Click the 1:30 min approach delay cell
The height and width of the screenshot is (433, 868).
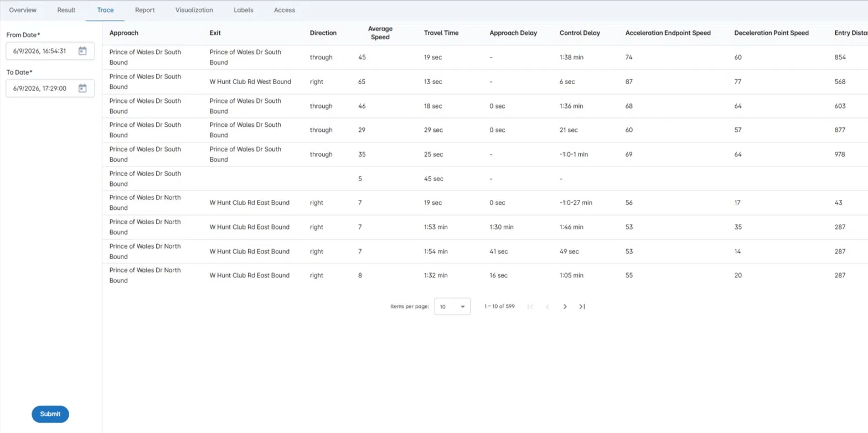(x=502, y=227)
